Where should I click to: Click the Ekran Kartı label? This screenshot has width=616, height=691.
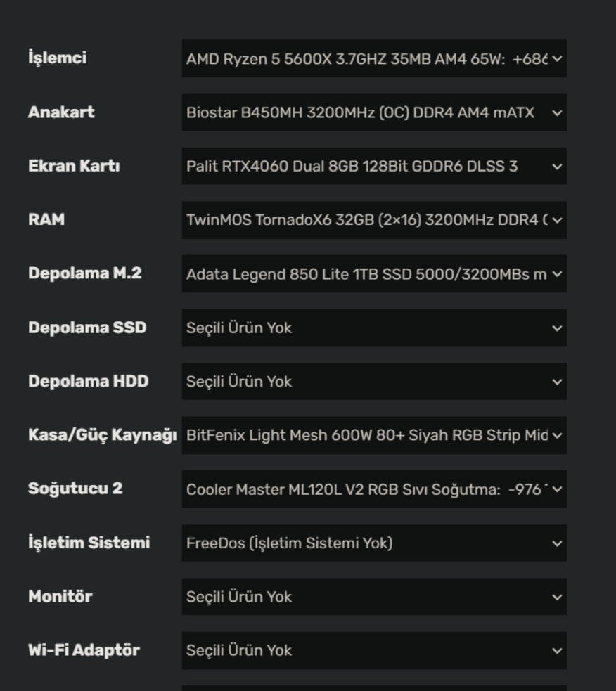pyautogui.click(x=74, y=167)
